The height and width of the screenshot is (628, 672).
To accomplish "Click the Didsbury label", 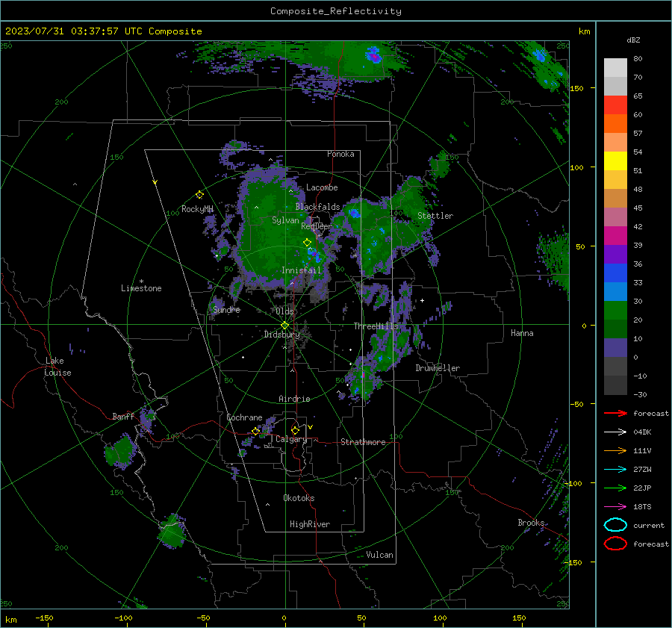I will coord(281,335).
